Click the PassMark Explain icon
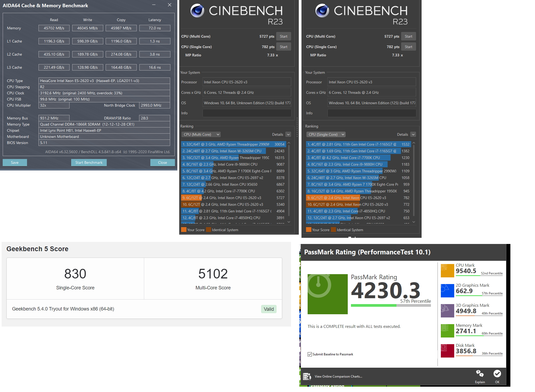Screen dimensions: 535x392 tap(480, 374)
